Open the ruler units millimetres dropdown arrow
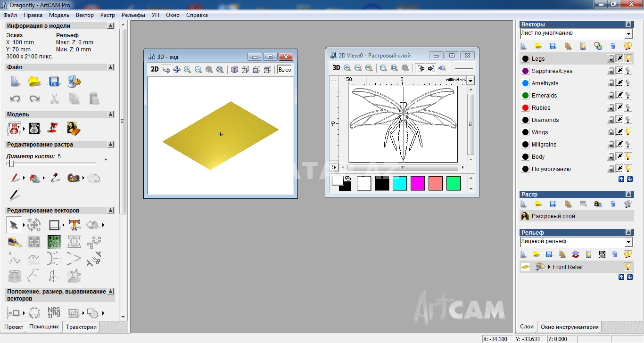 click(x=471, y=80)
